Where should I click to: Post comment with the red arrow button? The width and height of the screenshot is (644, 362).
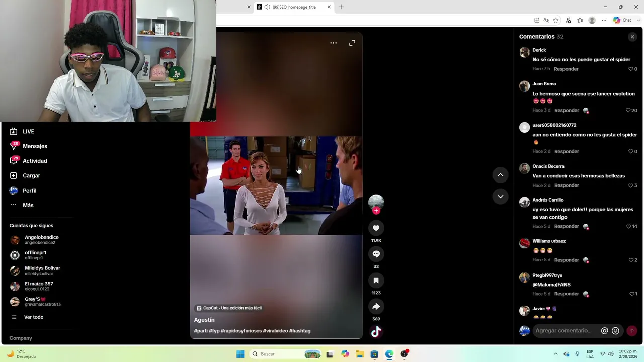632,331
